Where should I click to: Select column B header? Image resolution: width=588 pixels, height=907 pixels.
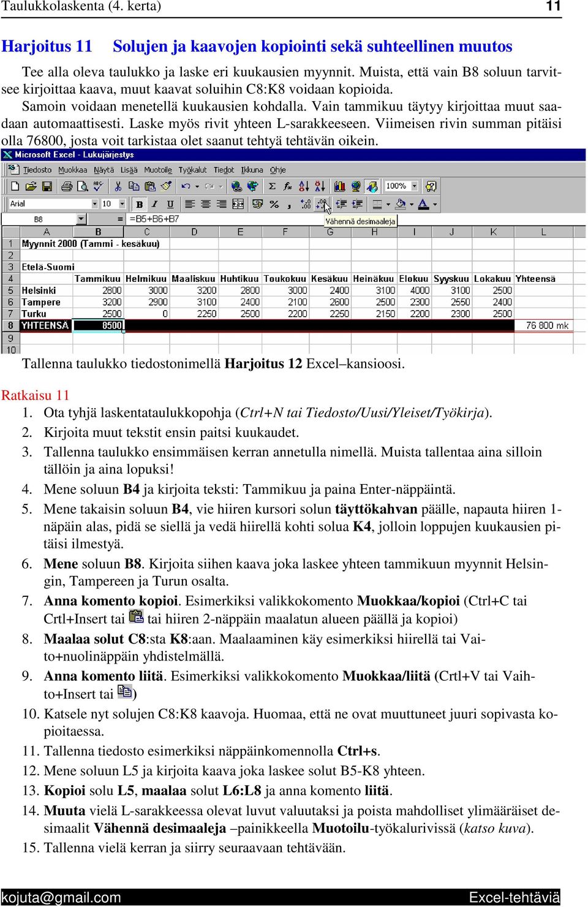(x=98, y=232)
